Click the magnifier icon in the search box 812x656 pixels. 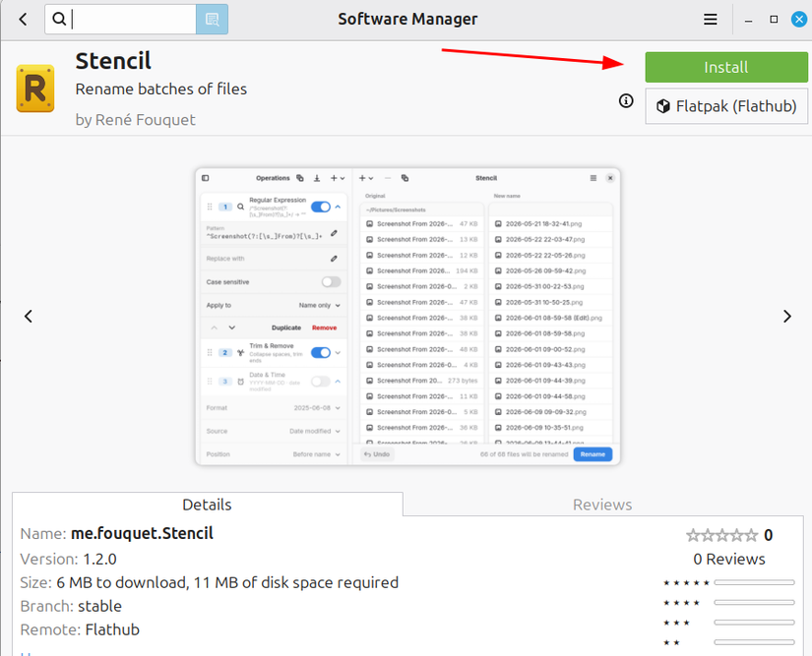click(x=60, y=19)
